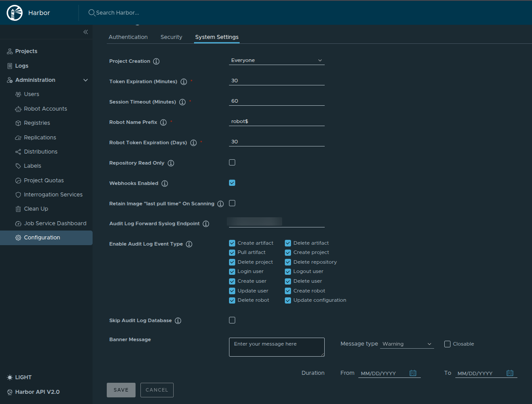This screenshot has width=532, height=404.
Task: Enable Repository Read Only checkbox
Action: [x=232, y=162]
